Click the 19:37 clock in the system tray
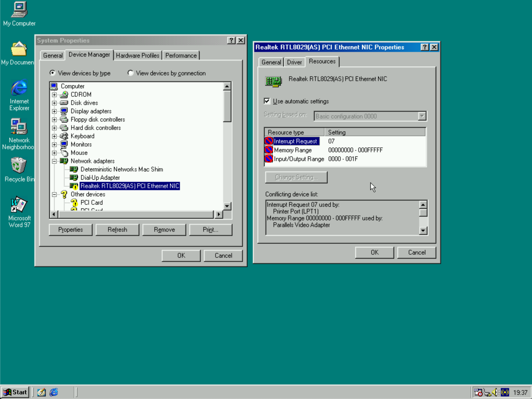 [x=520, y=392]
